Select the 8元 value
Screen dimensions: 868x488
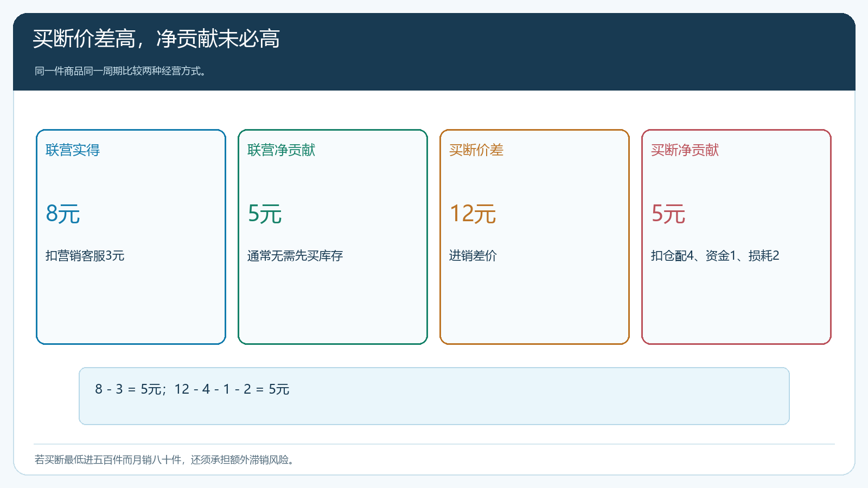(x=63, y=214)
